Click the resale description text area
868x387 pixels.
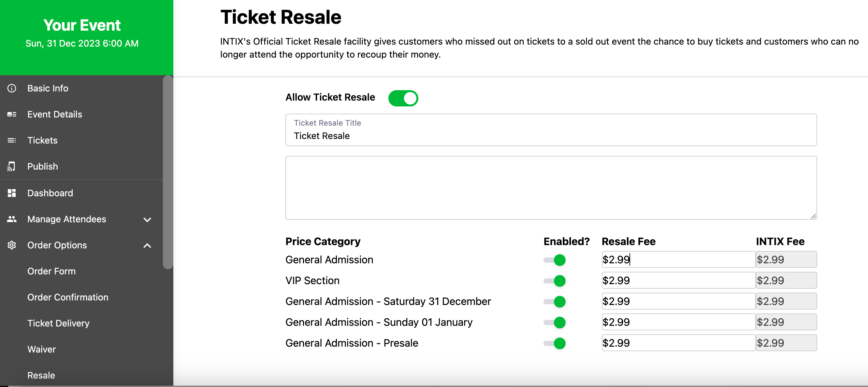click(x=551, y=188)
